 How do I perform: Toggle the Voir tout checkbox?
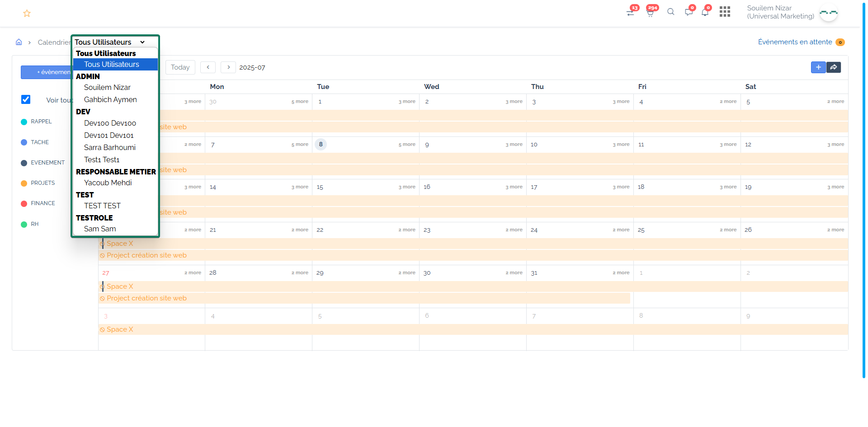click(x=26, y=99)
